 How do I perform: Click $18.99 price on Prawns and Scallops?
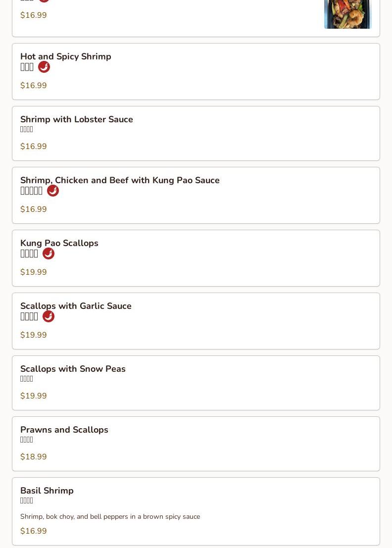point(34,456)
